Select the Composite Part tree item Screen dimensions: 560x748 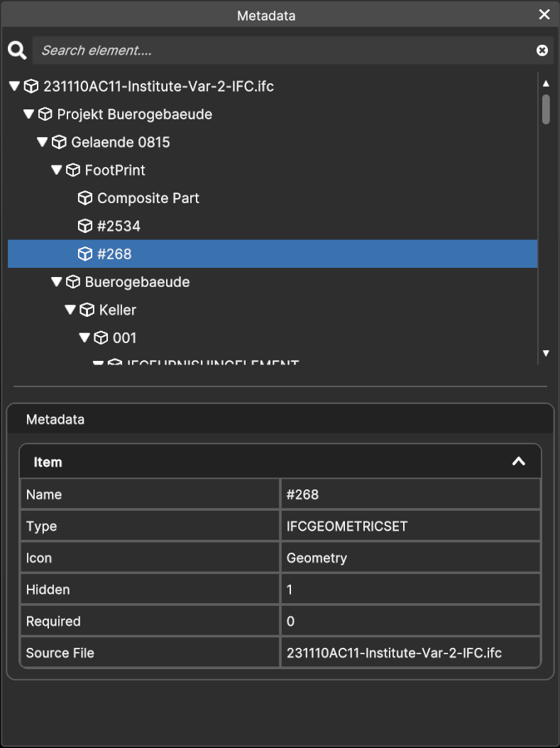point(148,198)
